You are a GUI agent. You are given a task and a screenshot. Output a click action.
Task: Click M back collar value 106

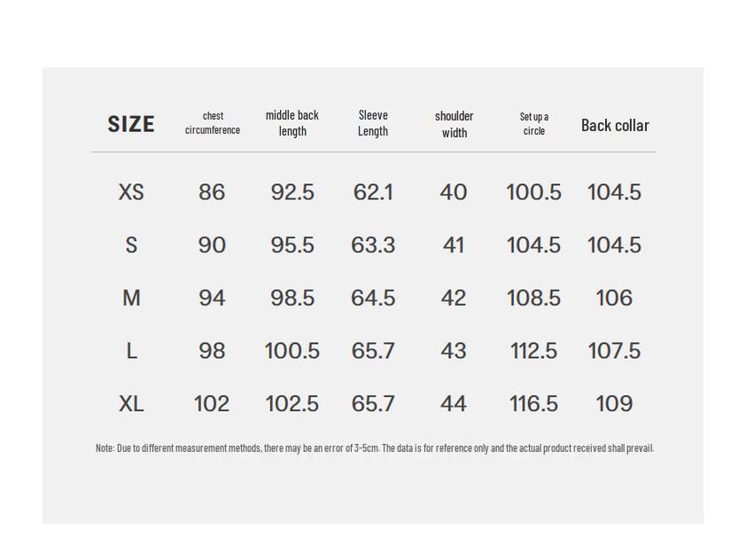tap(614, 299)
